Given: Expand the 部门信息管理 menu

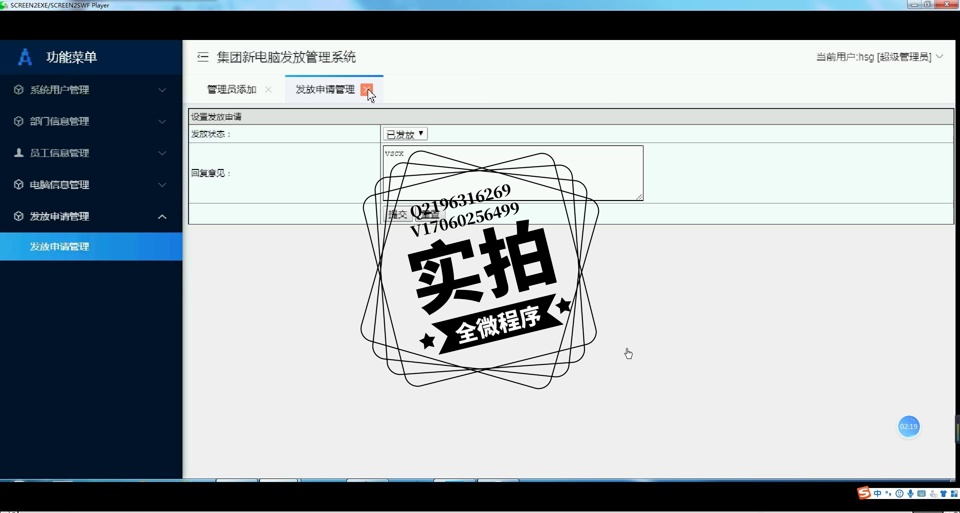Looking at the screenshot, I should pos(90,122).
